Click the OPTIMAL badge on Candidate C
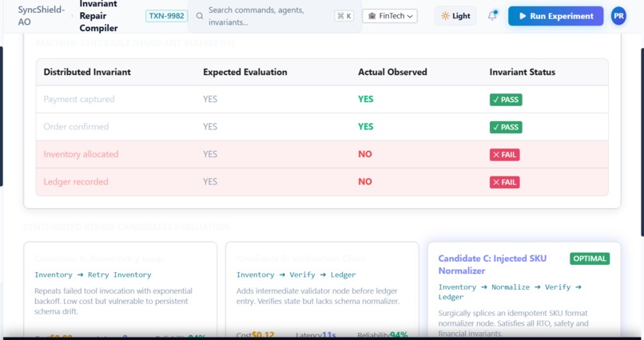Screen dimensions: 644x340 (590, 259)
